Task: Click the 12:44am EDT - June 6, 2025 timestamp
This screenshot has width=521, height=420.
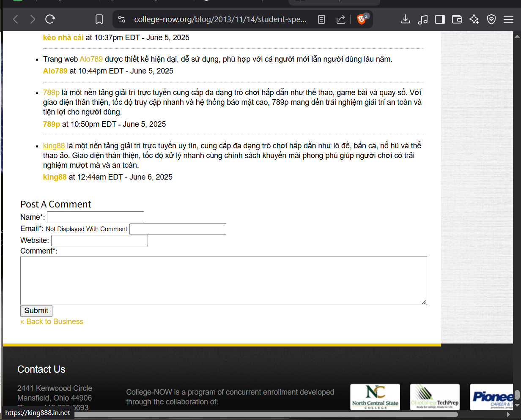Action: [x=125, y=177]
